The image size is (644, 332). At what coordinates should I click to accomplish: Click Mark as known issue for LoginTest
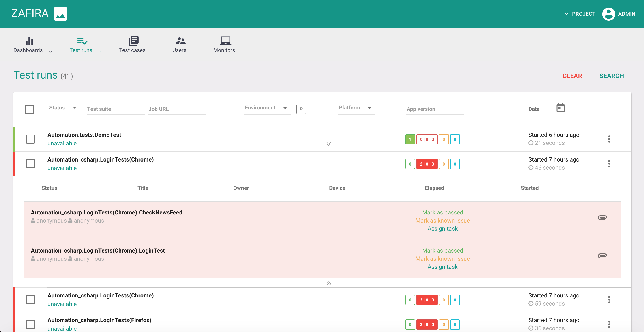pos(442,259)
